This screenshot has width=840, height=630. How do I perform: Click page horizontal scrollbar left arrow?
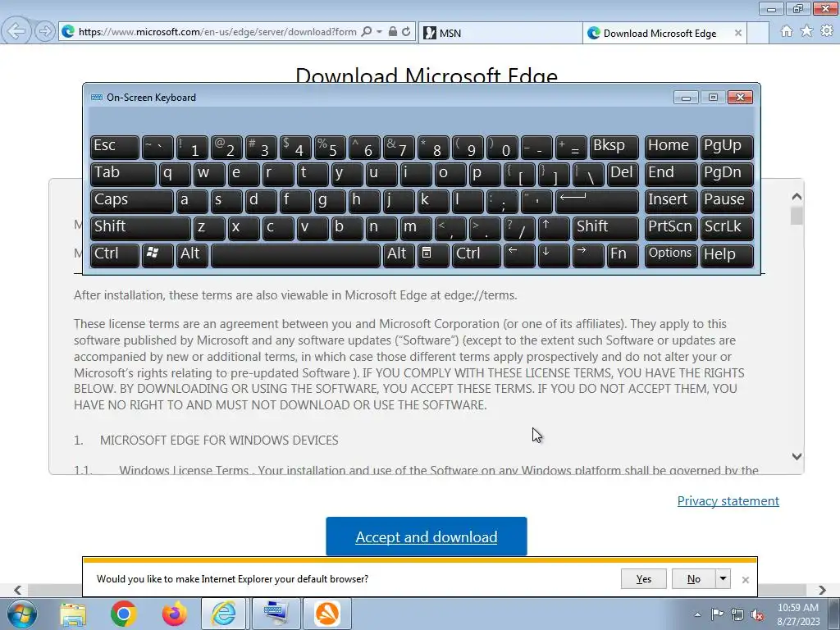click(18, 590)
